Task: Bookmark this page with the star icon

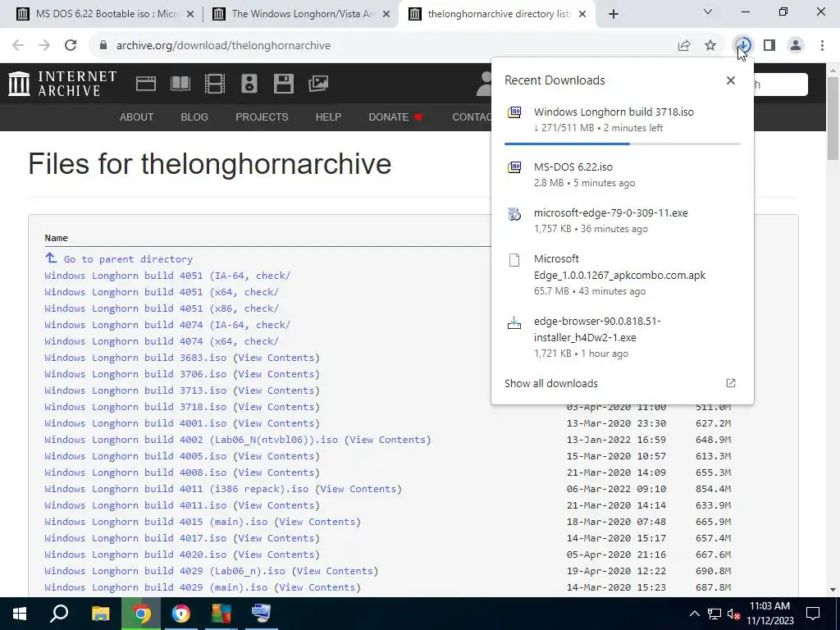Action: click(x=710, y=46)
